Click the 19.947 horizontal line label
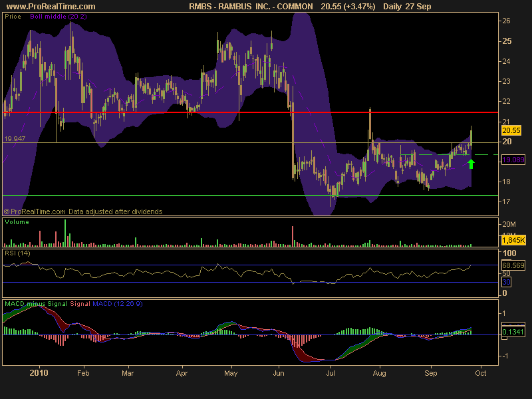This screenshot has height=399, width=532. (15, 138)
